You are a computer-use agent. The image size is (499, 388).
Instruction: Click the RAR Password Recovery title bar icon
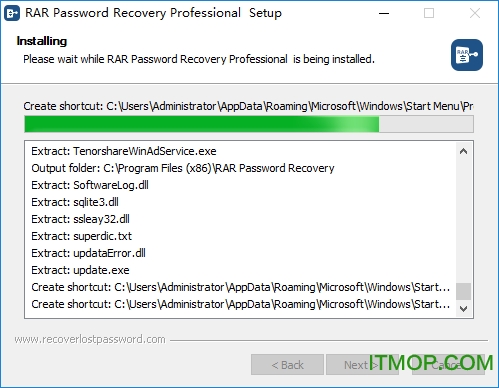[x=12, y=13]
